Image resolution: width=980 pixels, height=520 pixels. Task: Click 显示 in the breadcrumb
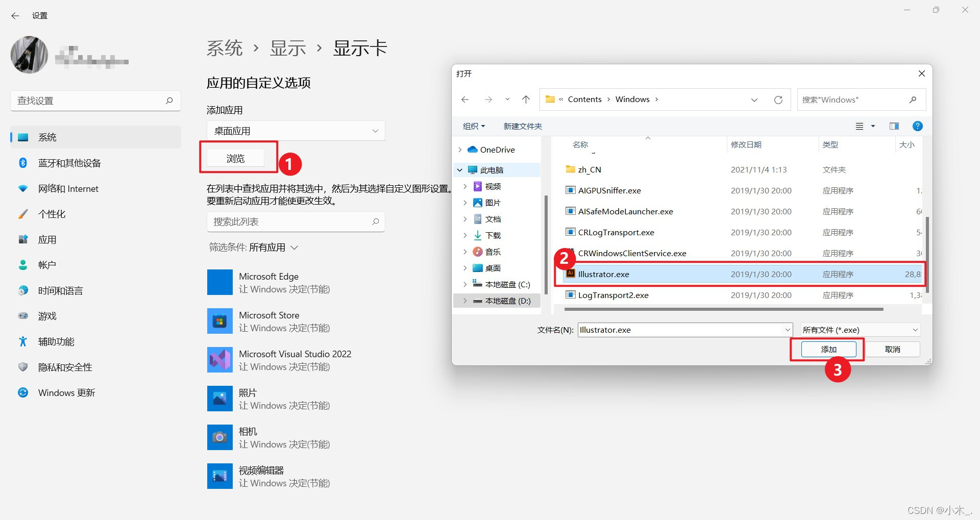[288, 48]
